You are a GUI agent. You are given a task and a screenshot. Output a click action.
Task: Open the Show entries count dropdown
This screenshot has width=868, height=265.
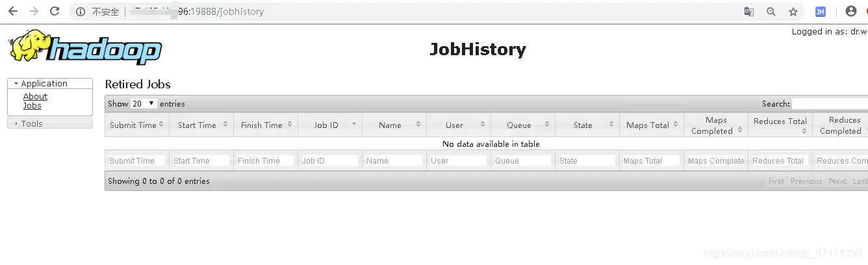point(144,104)
